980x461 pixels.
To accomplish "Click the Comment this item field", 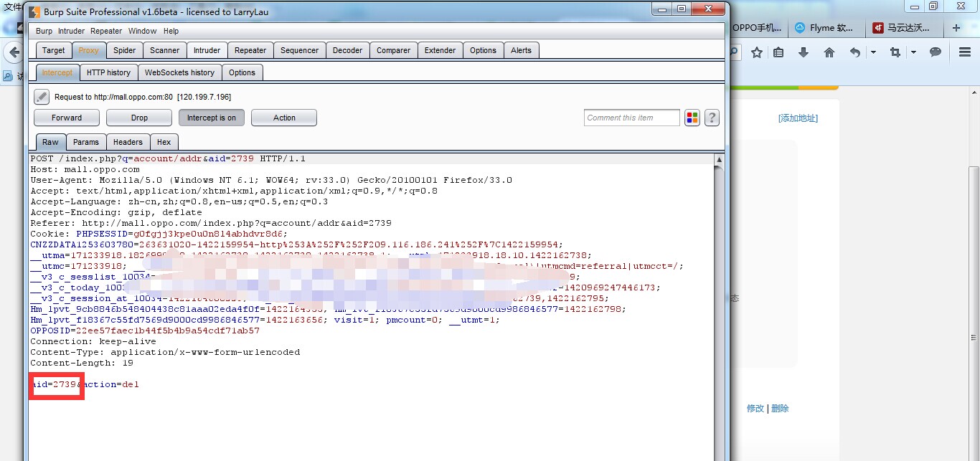I will point(631,118).
